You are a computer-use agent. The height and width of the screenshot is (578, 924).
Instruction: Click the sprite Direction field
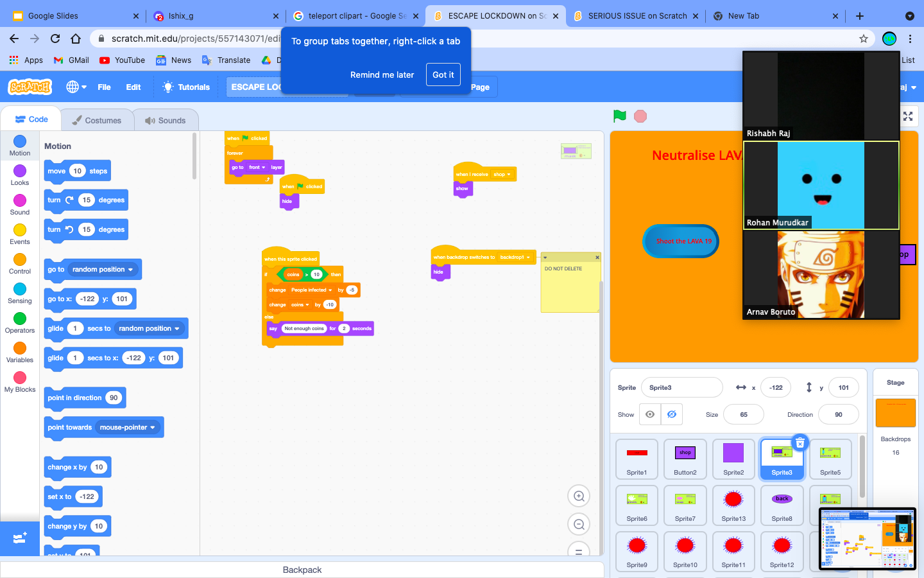839,414
